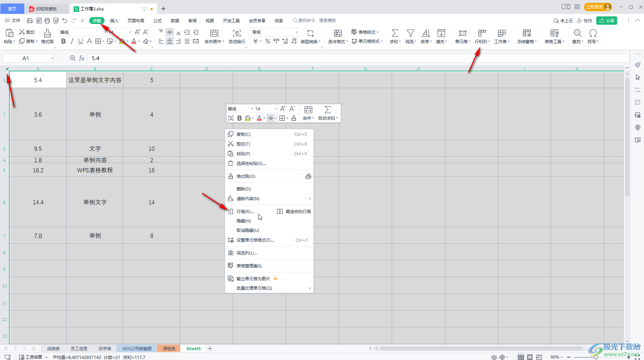Click the search commands (查找命令) field
Viewport: 644px width, 360px height.
[314, 21]
